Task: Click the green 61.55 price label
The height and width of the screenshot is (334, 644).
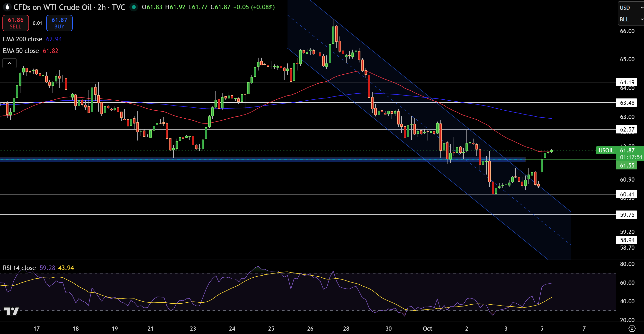Action: coord(627,165)
